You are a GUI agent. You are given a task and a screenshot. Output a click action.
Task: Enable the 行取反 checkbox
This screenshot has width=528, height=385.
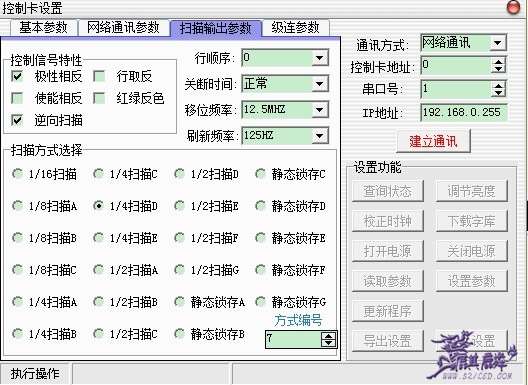(x=99, y=76)
